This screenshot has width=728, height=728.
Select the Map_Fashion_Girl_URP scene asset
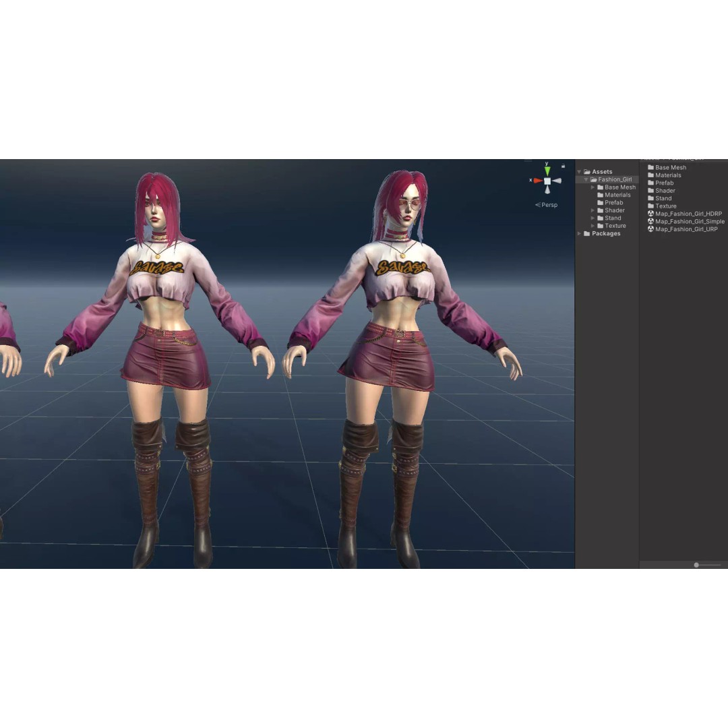click(683, 229)
